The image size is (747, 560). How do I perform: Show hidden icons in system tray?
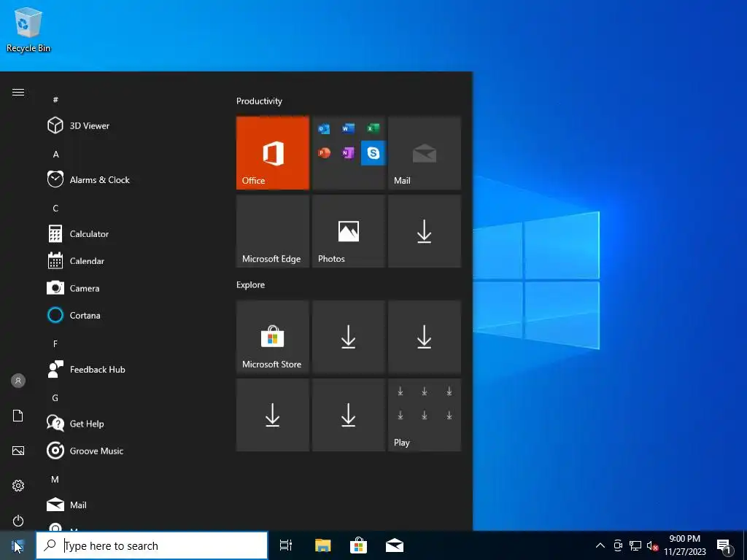(600, 545)
